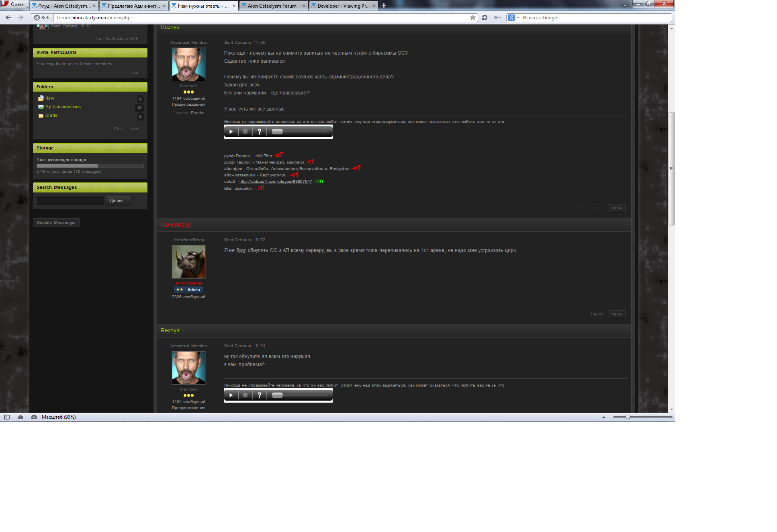Open the Opera panel toggle in status bar
The height and width of the screenshot is (532, 777).
pyautogui.click(x=7, y=417)
